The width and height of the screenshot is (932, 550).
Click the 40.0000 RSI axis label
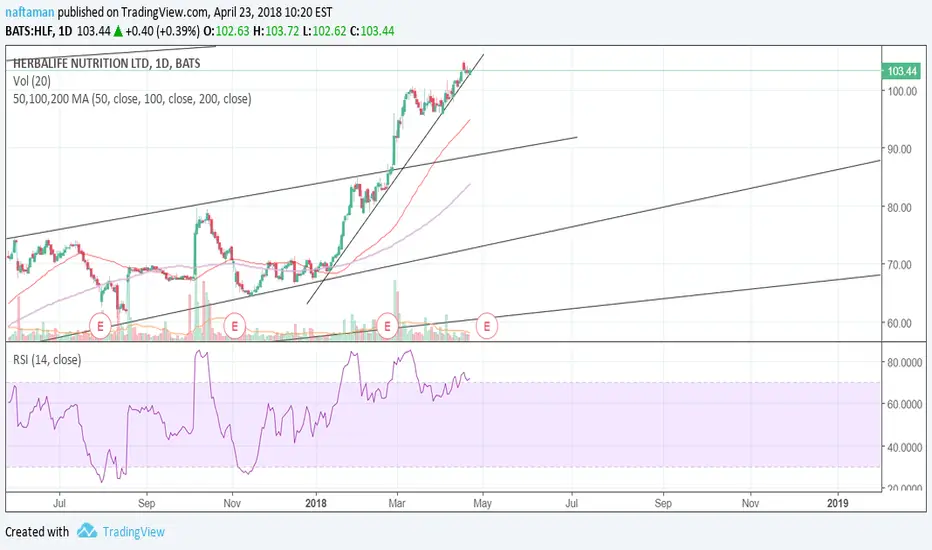pyautogui.click(x=905, y=447)
